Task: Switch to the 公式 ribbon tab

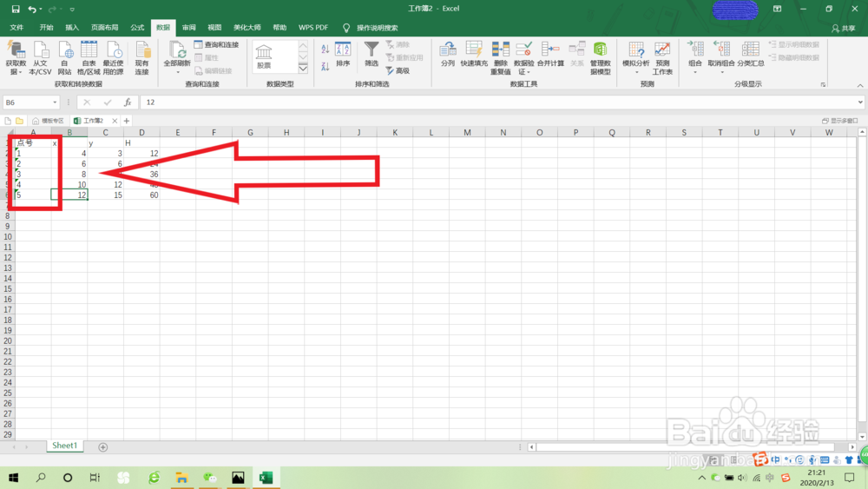Action: coord(137,27)
